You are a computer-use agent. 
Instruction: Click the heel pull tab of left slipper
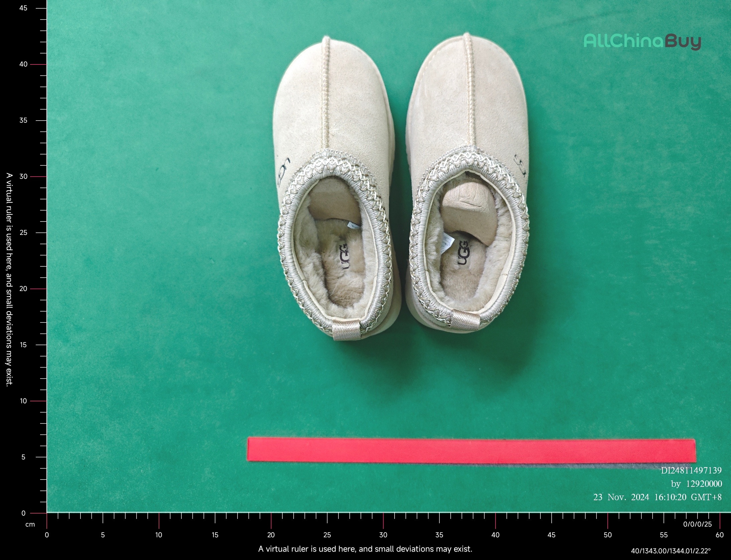coord(346,330)
